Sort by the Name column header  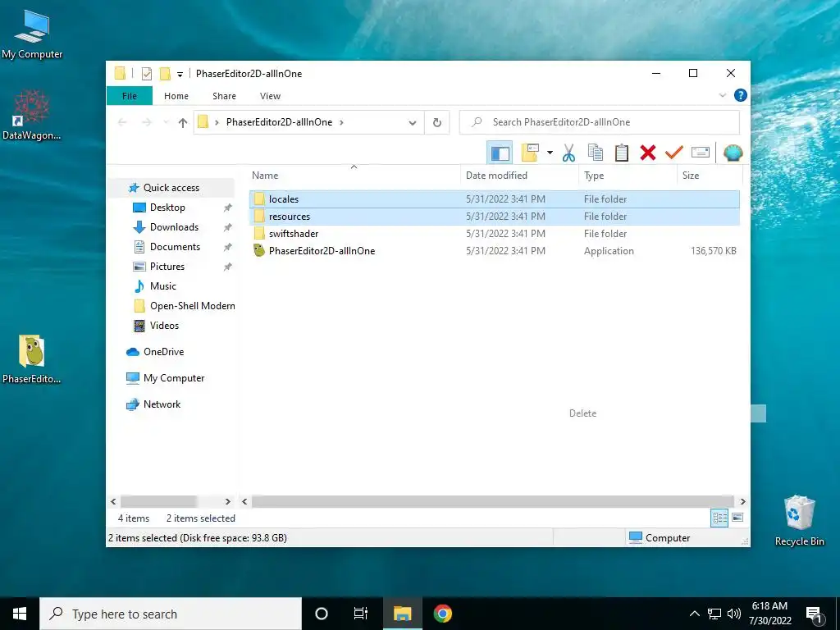pos(354,176)
